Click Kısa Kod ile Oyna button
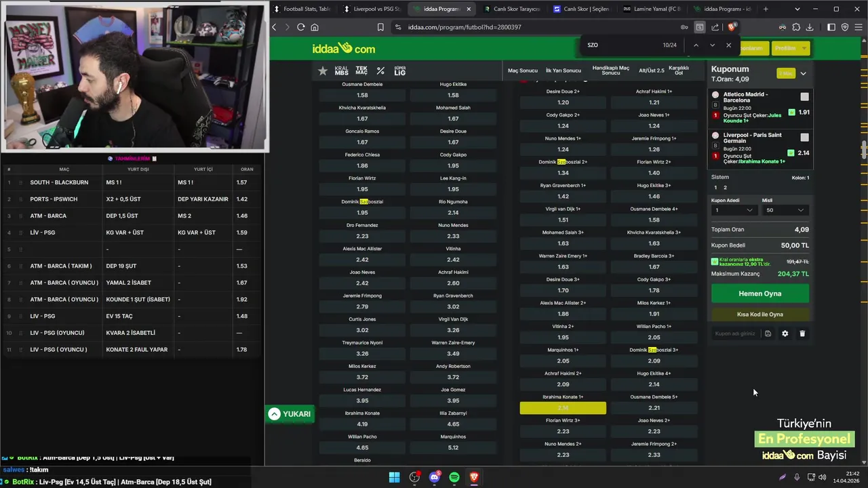The width and height of the screenshot is (868, 488). coord(760,314)
